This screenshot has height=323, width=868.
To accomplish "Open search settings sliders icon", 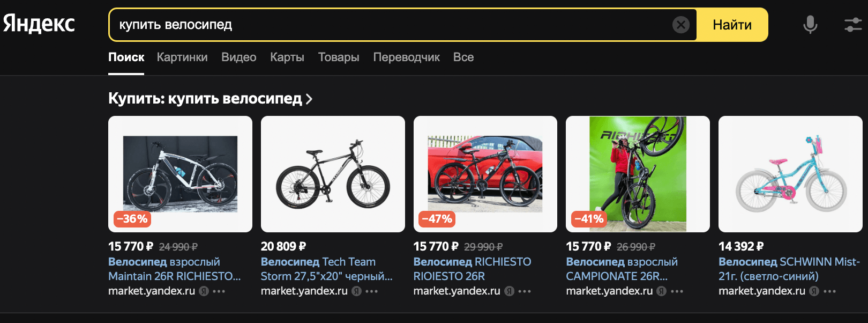I will [852, 25].
